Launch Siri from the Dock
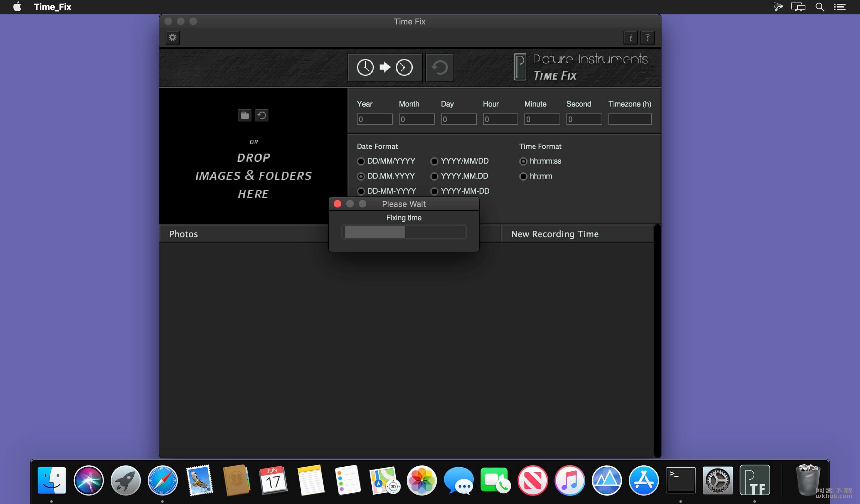The width and height of the screenshot is (860, 504). 89,480
